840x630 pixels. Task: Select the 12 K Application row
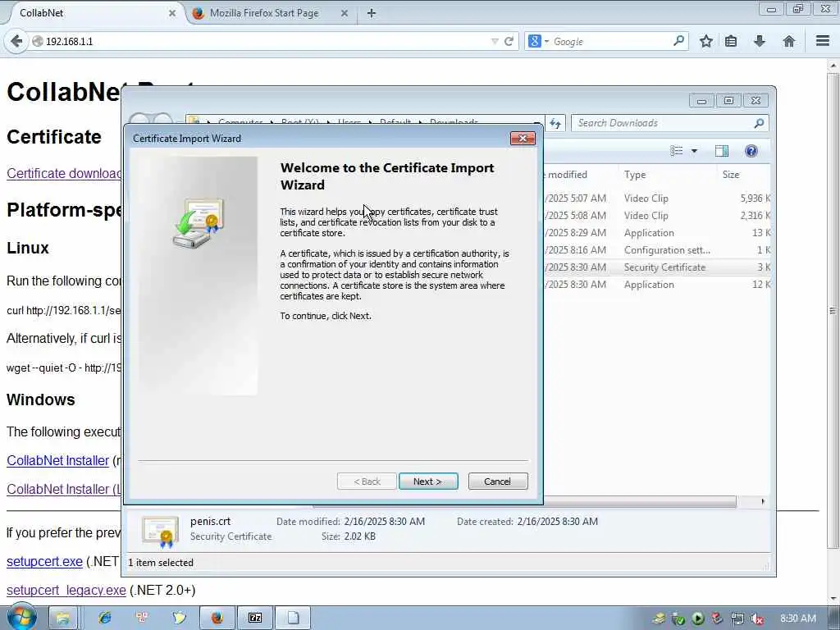(657, 285)
